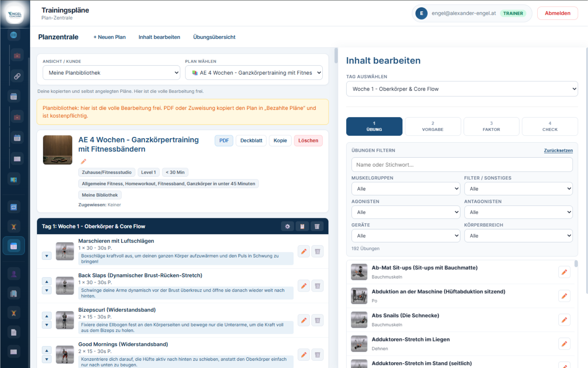
Task: Edit the Back Slaps exercise
Action: (303, 286)
